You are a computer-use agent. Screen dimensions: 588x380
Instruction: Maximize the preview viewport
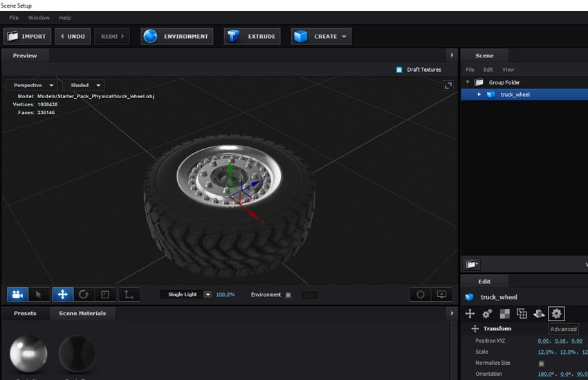point(448,85)
